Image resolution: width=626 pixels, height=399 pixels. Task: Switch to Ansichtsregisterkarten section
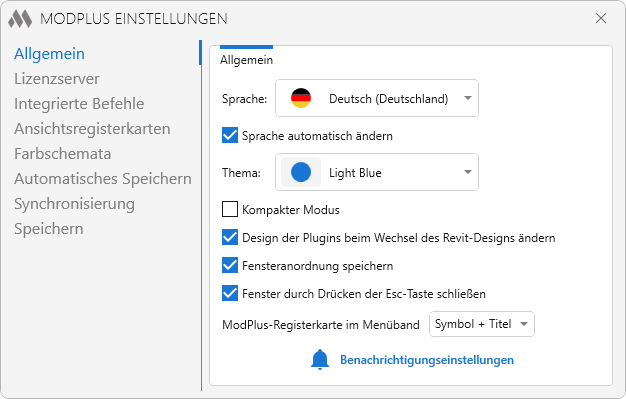click(92, 129)
